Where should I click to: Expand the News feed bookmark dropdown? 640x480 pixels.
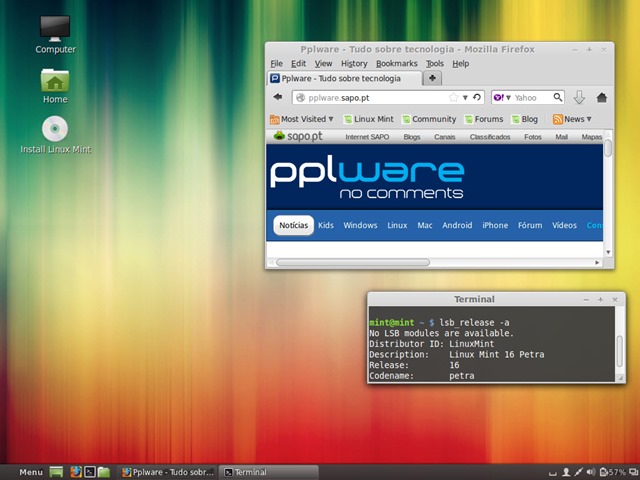point(572,119)
